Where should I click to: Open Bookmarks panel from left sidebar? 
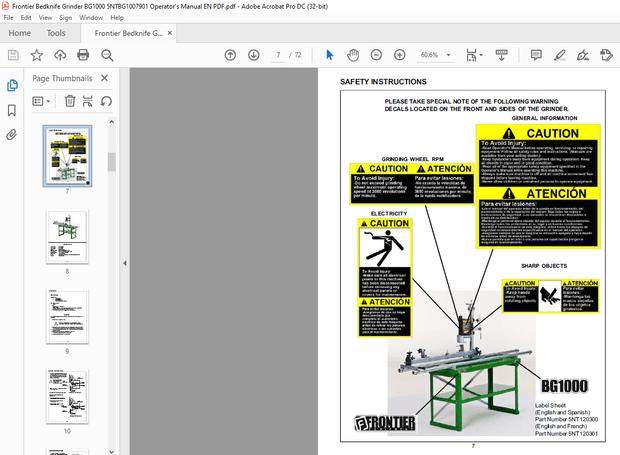(12, 110)
